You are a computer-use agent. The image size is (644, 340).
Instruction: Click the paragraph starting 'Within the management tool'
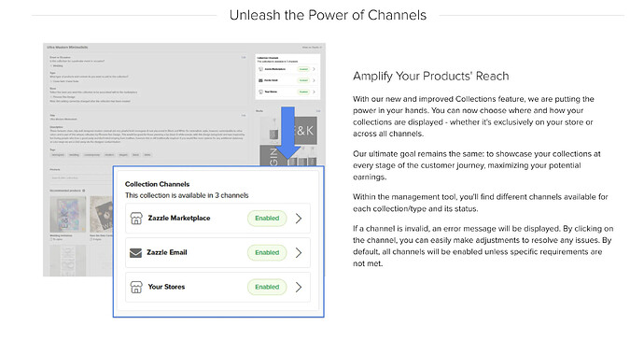[x=480, y=203]
